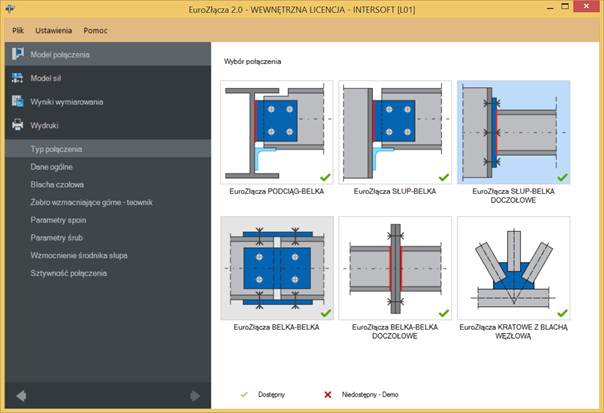Viewport: 604px width, 413px height.
Task: Click EuroZłącza BELKA-BELKA DOCZOŁOWE label
Action: click(395, 331)
